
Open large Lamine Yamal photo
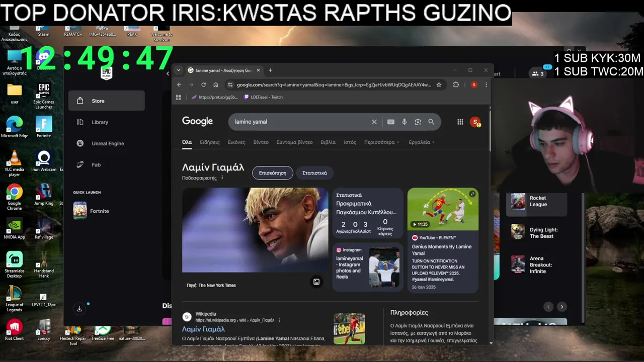pyautogui.click(x=255, y=230)
